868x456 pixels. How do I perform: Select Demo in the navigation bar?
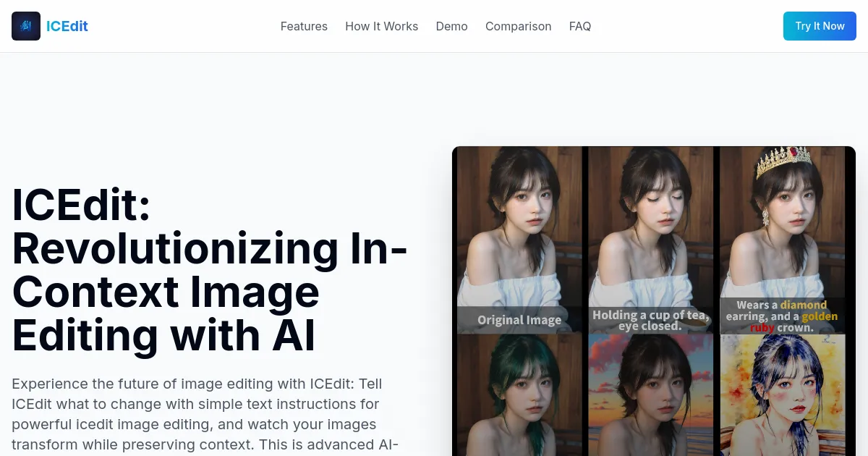click(451, 26)
